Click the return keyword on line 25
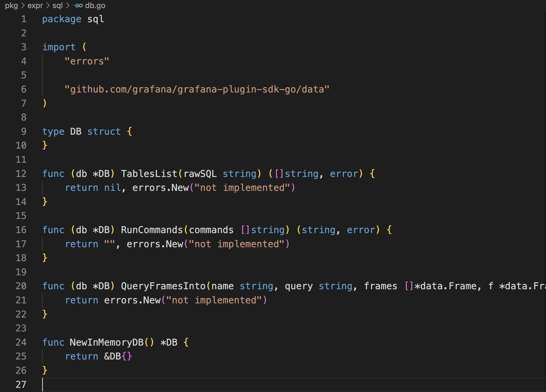Image resolution: width=546 pixels, height=392 pixels. (x=82, y=356)
